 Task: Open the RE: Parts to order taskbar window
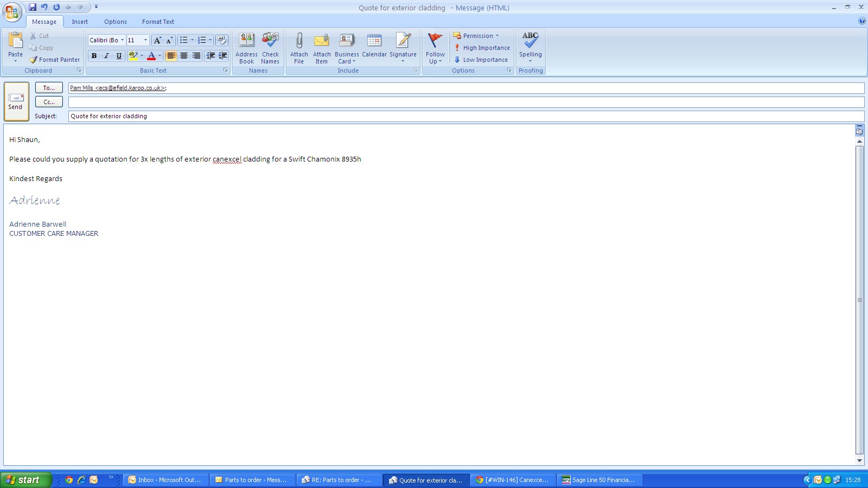(340, 480)
